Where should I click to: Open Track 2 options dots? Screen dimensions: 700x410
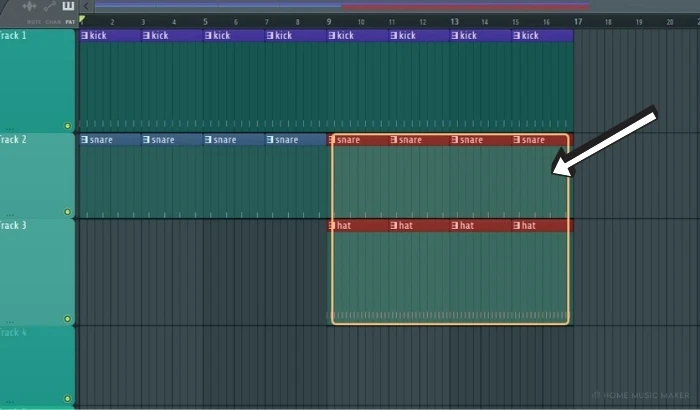coord(9,214)
